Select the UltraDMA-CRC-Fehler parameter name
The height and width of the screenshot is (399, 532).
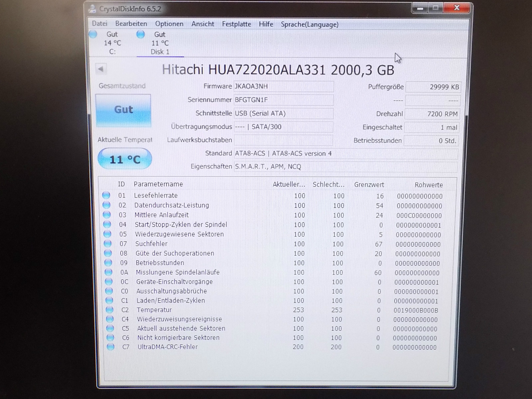[x=168, y=347]
